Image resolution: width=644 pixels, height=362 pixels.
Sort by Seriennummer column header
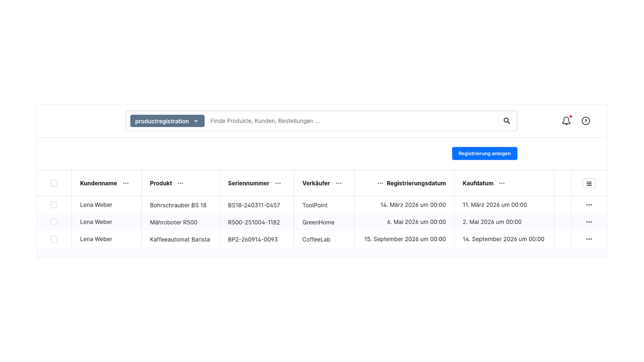249,183
